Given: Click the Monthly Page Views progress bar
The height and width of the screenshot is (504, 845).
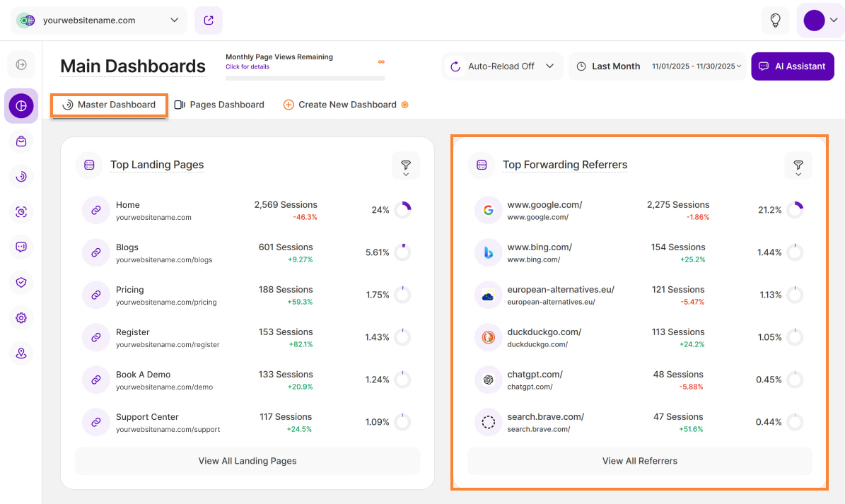Looking at the screenshot, I should click(x=305, y=78).
